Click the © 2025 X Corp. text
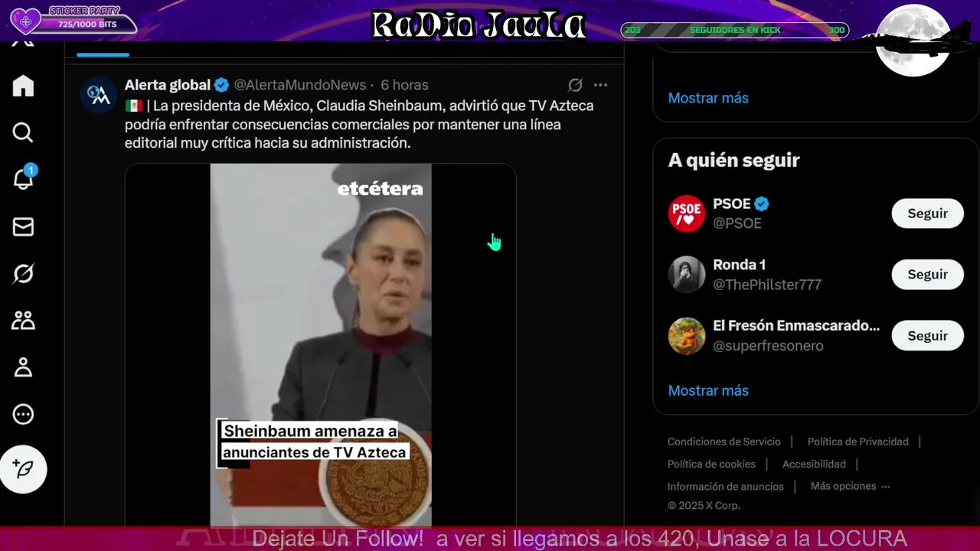Viewport: 980px width, 551px height. click(x=704, y=506)
